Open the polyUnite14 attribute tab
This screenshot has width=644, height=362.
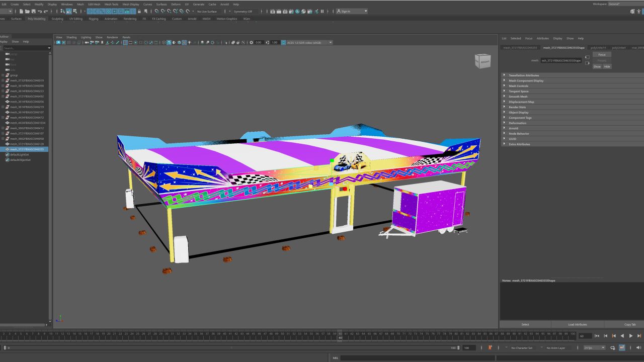tap(598, 48)
